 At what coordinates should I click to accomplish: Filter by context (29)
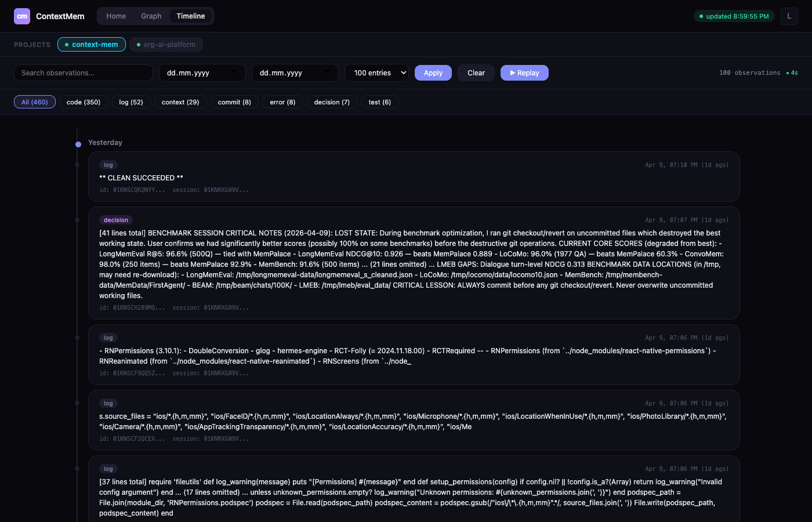[x=180, y=102]
